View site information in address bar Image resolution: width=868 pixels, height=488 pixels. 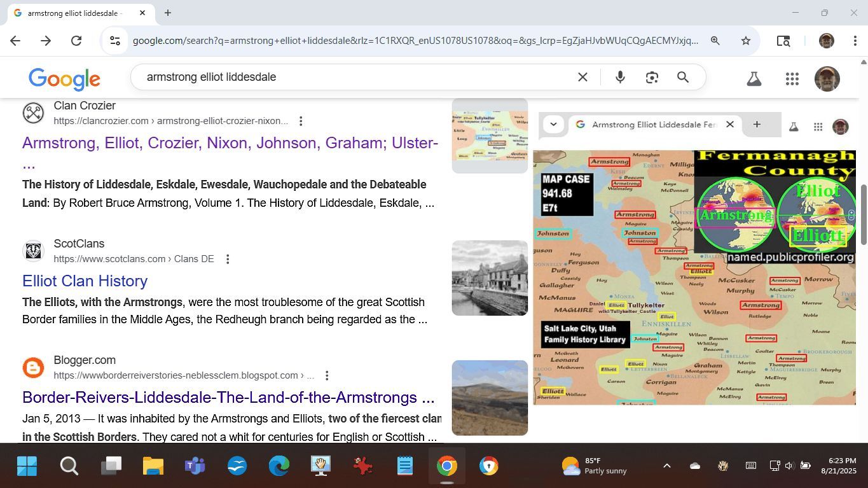(115, 41)
